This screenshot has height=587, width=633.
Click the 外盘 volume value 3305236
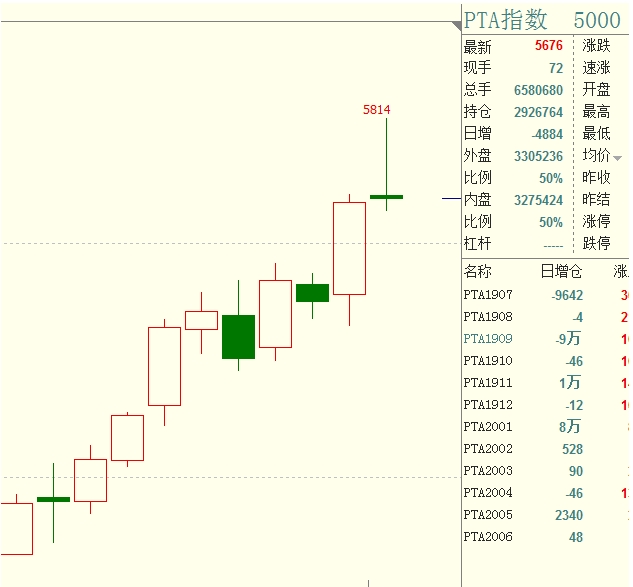(538, 156)
